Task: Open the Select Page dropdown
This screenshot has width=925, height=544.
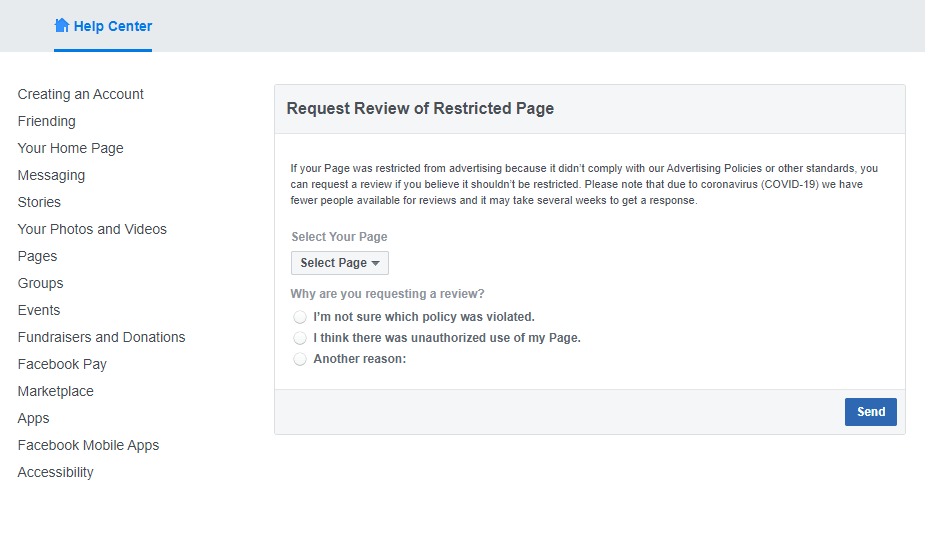Action: coord(340,263)
